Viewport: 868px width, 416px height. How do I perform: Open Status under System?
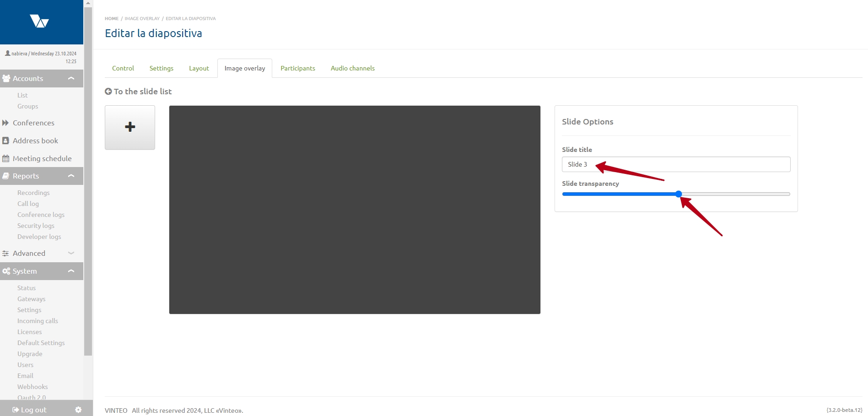(27, 288)
